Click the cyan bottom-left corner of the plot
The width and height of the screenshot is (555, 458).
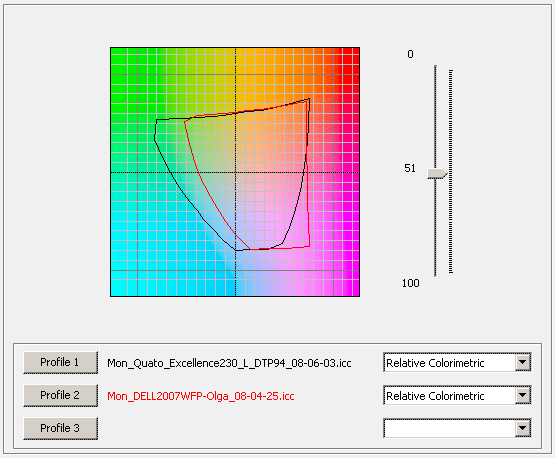(x=117, y=290)
